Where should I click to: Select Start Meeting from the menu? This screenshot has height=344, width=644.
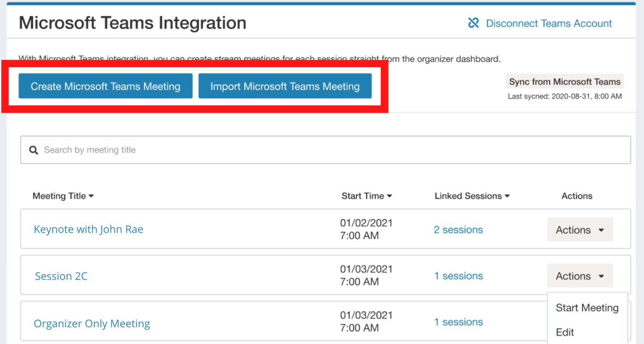click(587, 307)
